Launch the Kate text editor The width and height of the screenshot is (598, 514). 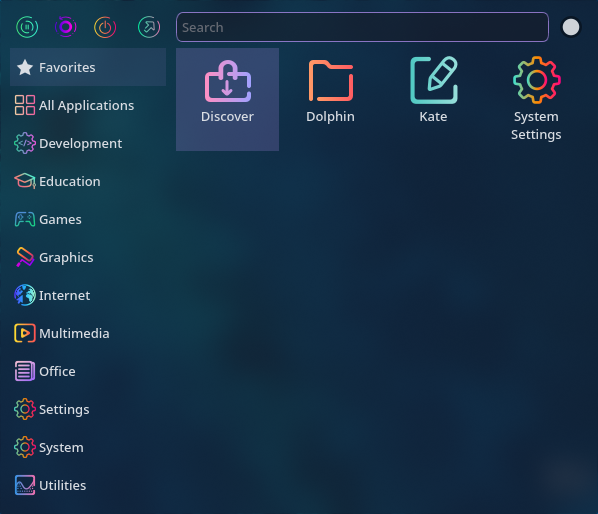[433, 99]
